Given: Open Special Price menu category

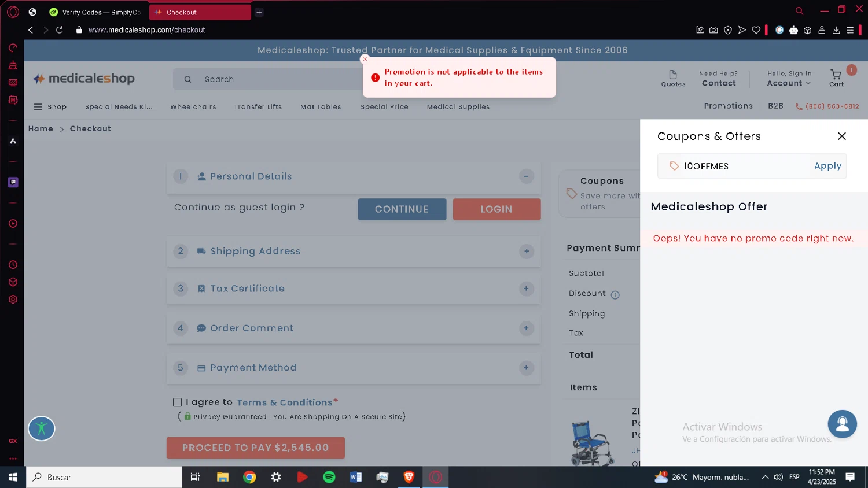Looking at the screenshot, I should pyautogui.click(x=384, y=107).
